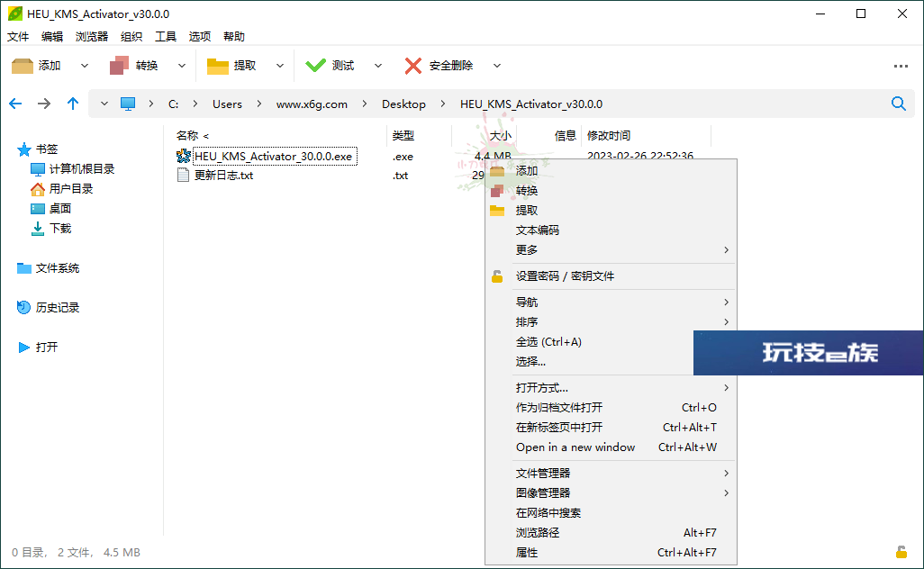Click the History (历史记录) clock icon

coord(23,307)
